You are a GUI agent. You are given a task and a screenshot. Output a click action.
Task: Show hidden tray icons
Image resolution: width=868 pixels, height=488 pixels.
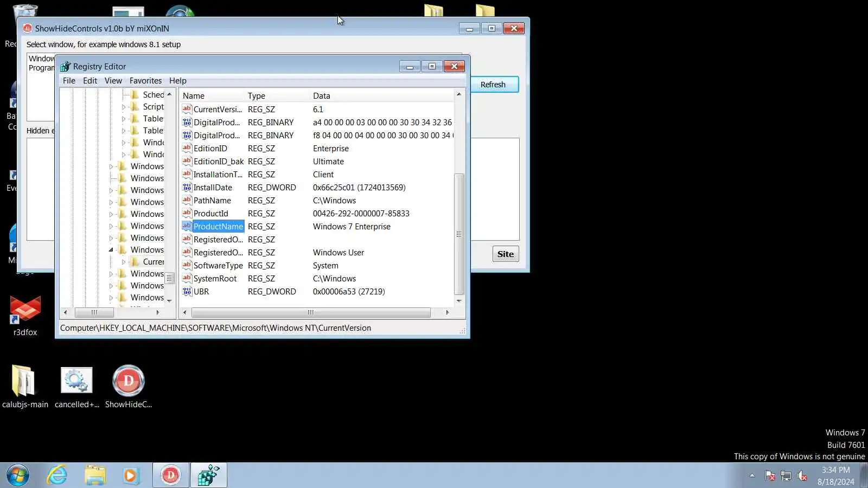coord(752,476)
